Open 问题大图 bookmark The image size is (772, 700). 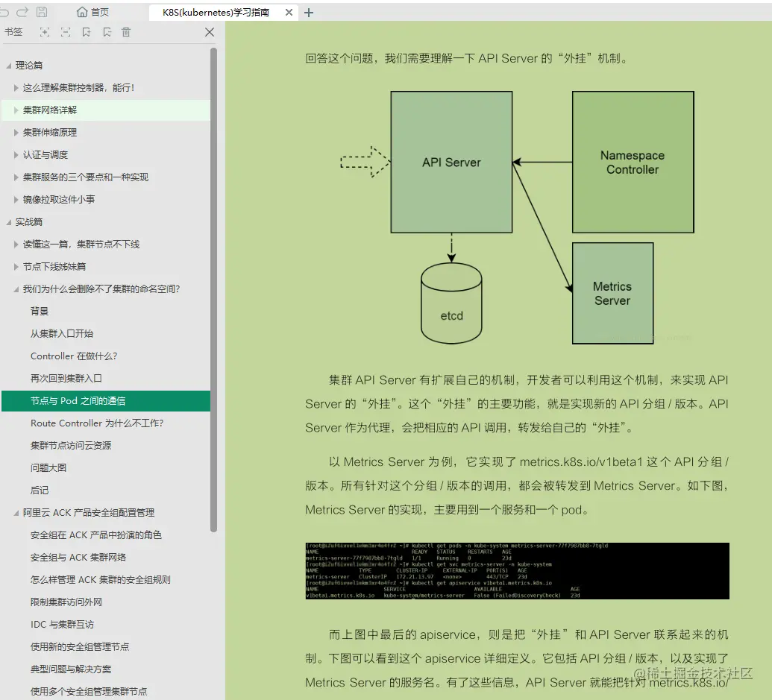click(48, 468)
